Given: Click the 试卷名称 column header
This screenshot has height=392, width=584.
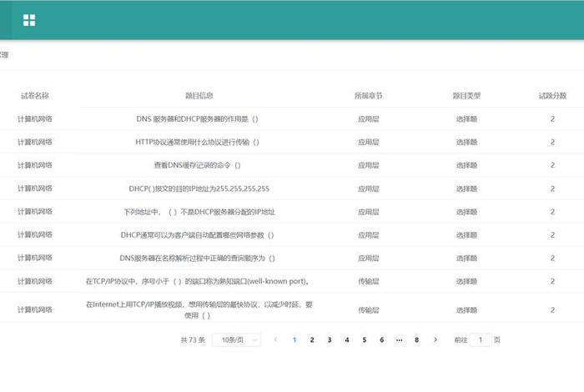Looking at the screenshot, I should [35, 96].
